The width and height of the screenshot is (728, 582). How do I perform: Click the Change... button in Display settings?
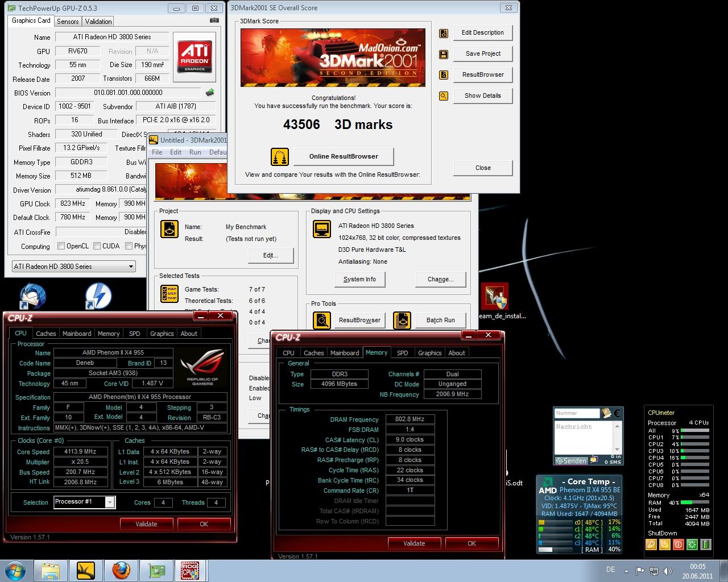pyautogui.click(x=441, y=279)
